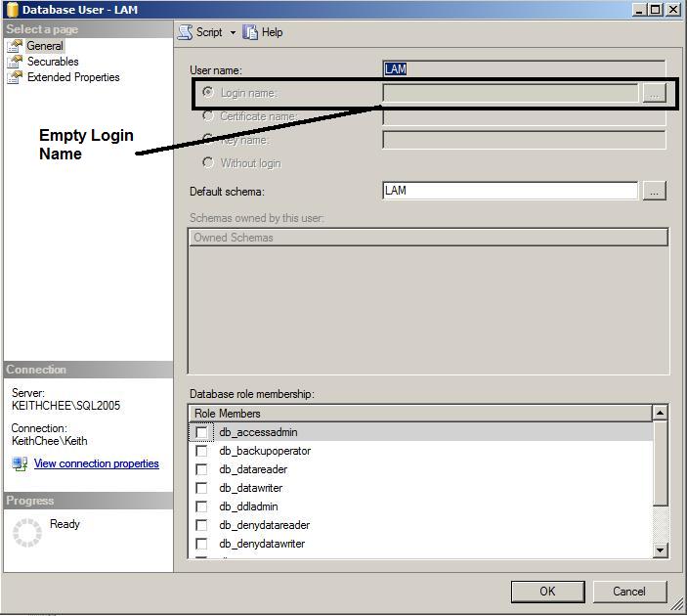The width and height of the screenshot is (687, 616).
Task: Click the database icon in title bar
Action: [x=13, y=10]
